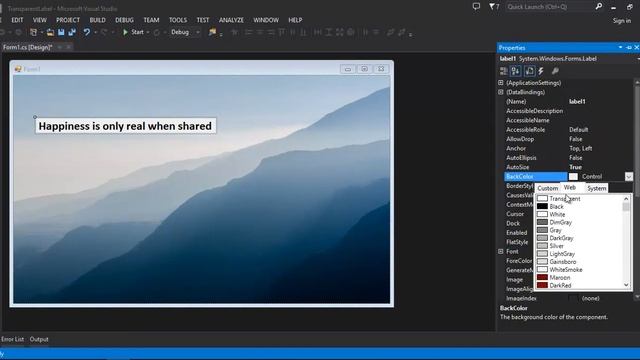
Task: Open the Properties window position dropdown arrow
Action: click(x=620, y=48)
